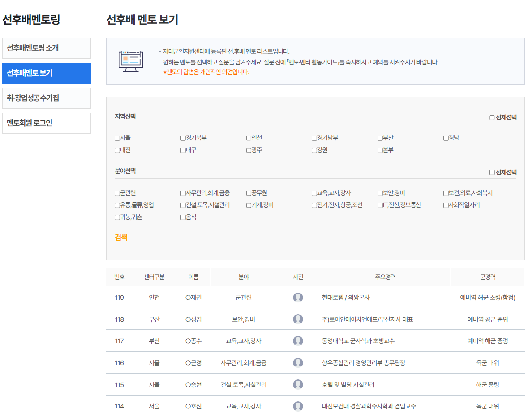Tick the IT,전산,정보통신 checkbox

(x=380, y=205)
